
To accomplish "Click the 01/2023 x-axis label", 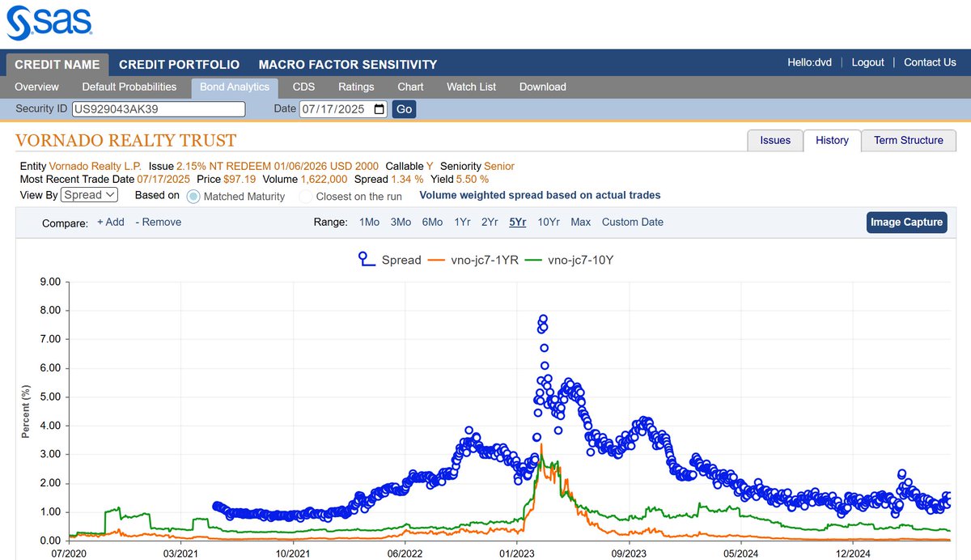I will coord(516,553).
